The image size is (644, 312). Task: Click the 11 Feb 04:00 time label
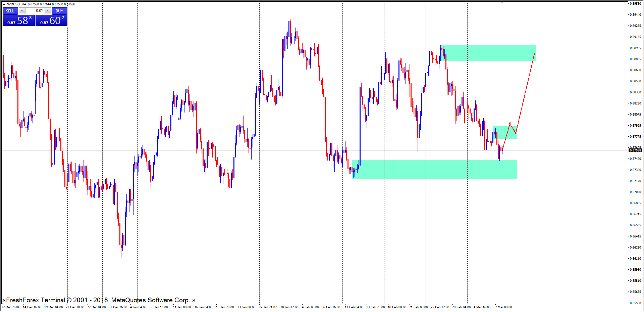point(354,307)
